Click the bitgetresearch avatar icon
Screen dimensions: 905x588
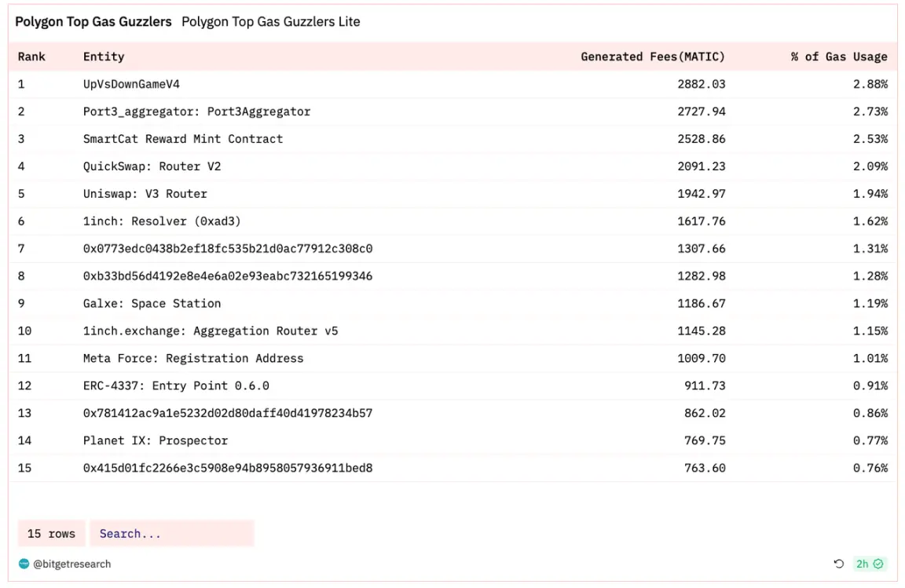(x=24, y=564)
